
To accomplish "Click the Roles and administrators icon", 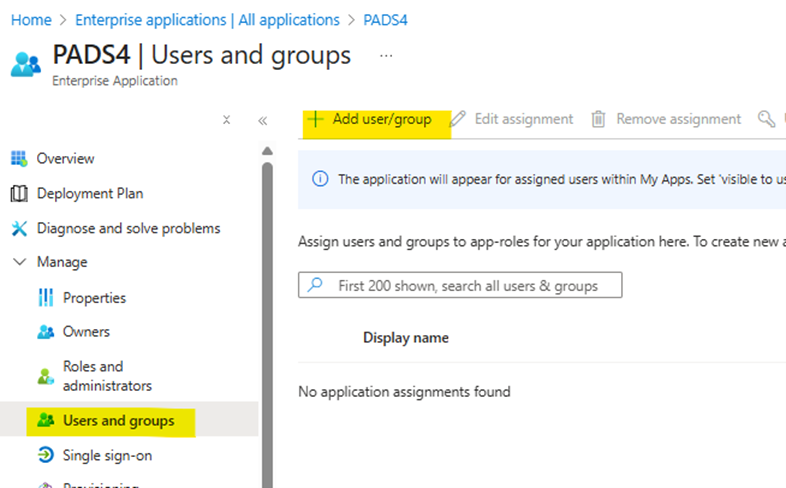I will [x=46, y=376].
